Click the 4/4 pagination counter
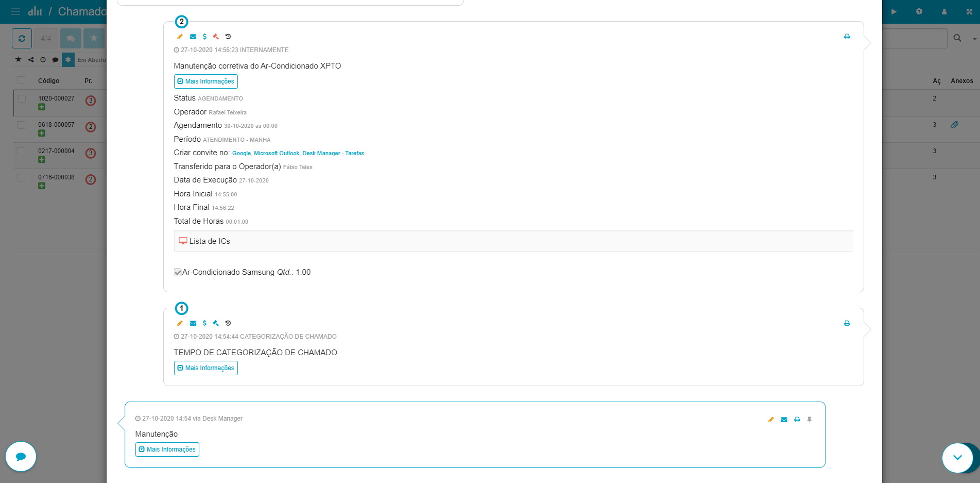980x483 pixels. click(x=46, y=38)
